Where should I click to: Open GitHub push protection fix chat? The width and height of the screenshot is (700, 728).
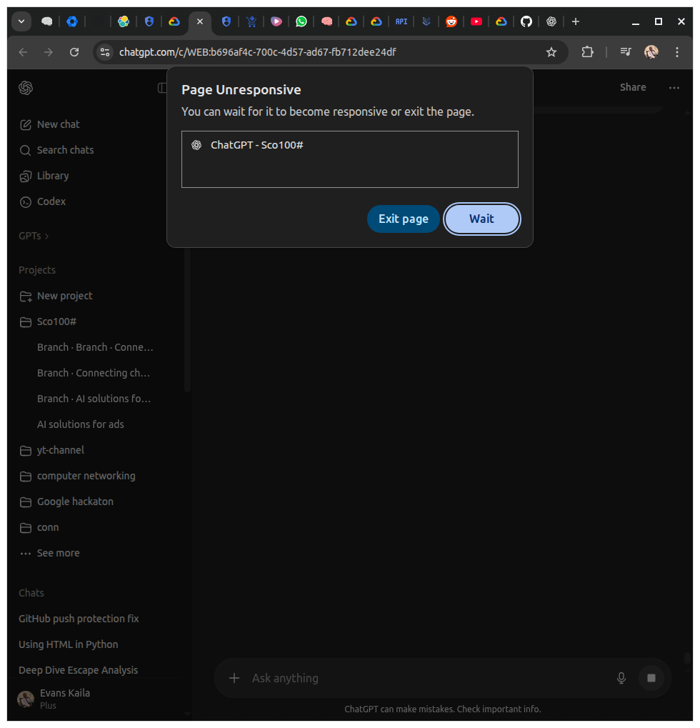(79, 619)
